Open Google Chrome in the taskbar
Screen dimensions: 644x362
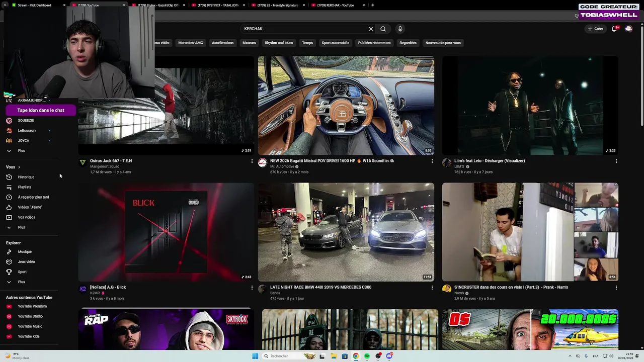tap(356, 356)
